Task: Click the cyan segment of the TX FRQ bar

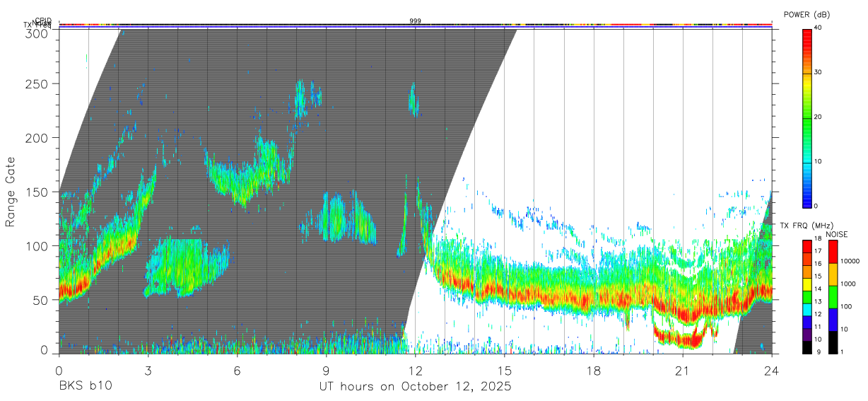Action: point(807,310)
